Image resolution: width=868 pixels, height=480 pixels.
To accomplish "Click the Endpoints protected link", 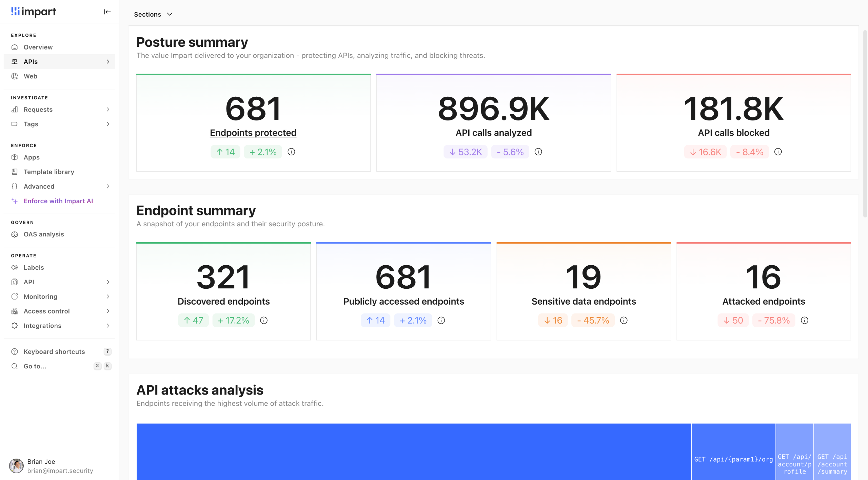I will (253, 133).
